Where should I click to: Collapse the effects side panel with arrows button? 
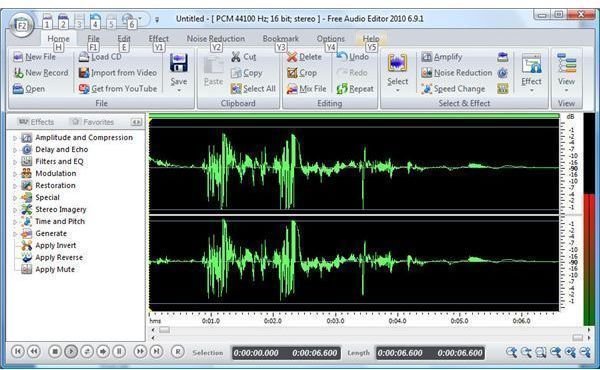click(136, 122)
